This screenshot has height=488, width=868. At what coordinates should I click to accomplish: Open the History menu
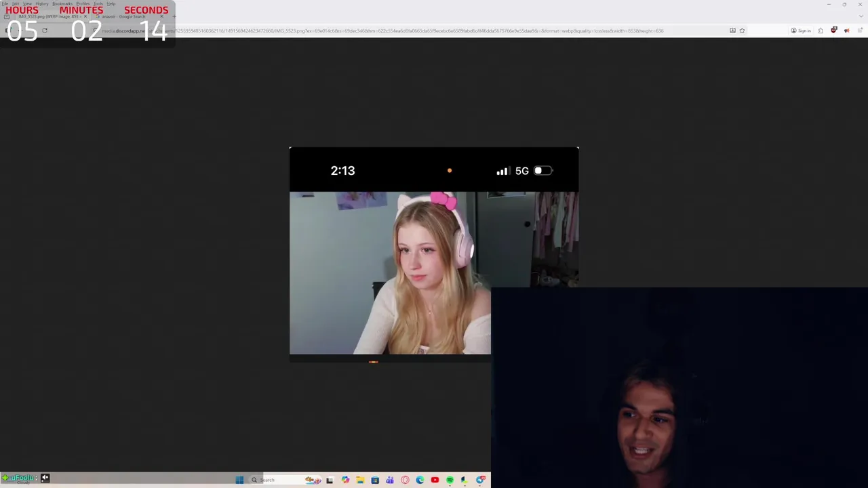click(42, 3)
